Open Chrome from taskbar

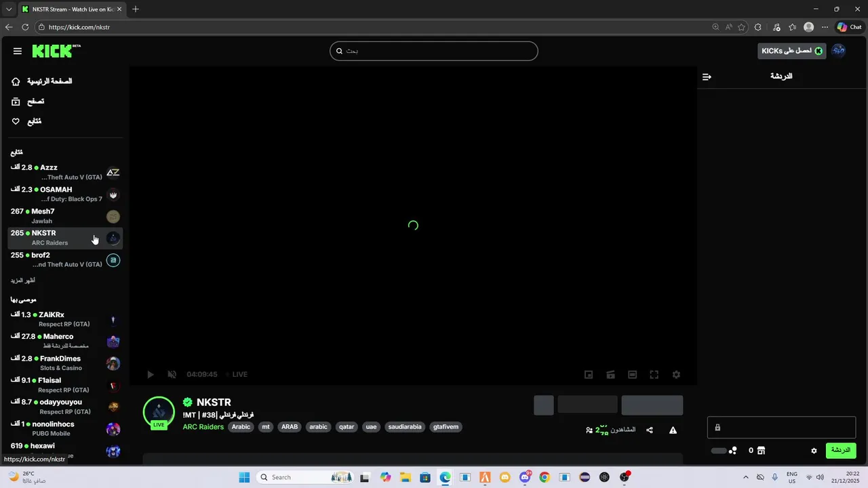pos(545,477)
